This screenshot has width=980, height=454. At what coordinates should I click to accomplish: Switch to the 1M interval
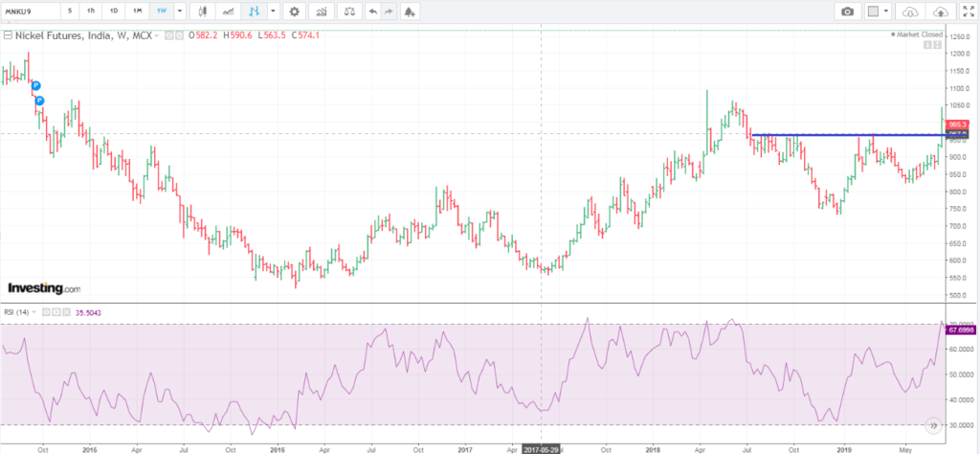(137, 11)
